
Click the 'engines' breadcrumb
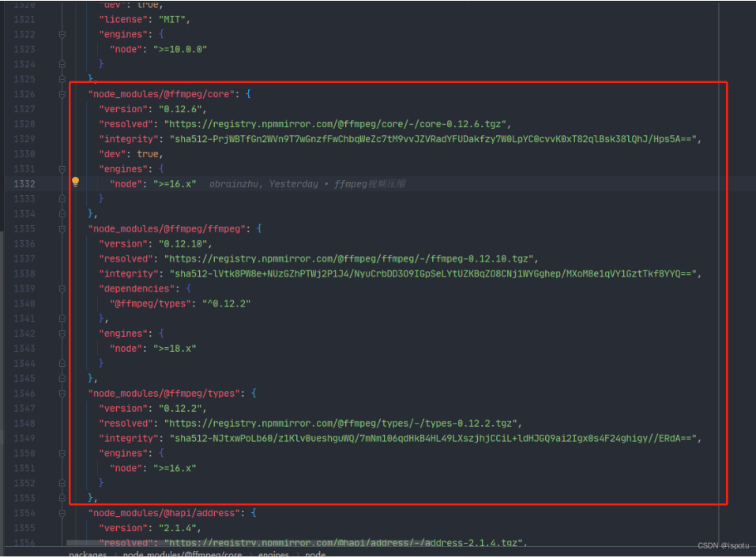point(273,554)
